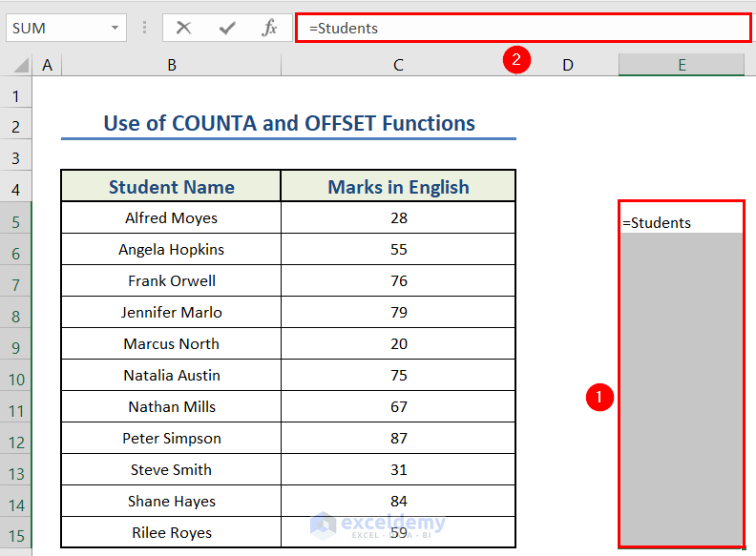This screenshot has height=556, width=756.
Task: Click inside the formula bar input
Action: tap(523, 28)
